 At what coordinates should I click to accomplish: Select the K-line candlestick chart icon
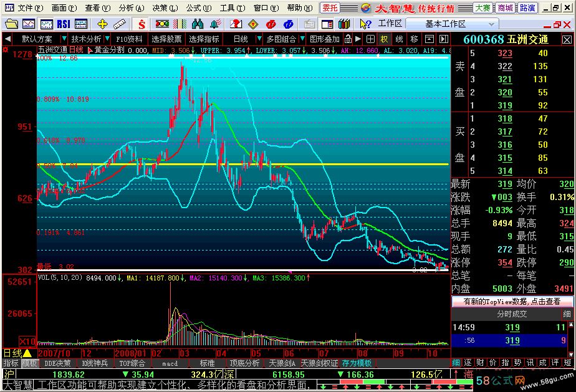(46, 24)
